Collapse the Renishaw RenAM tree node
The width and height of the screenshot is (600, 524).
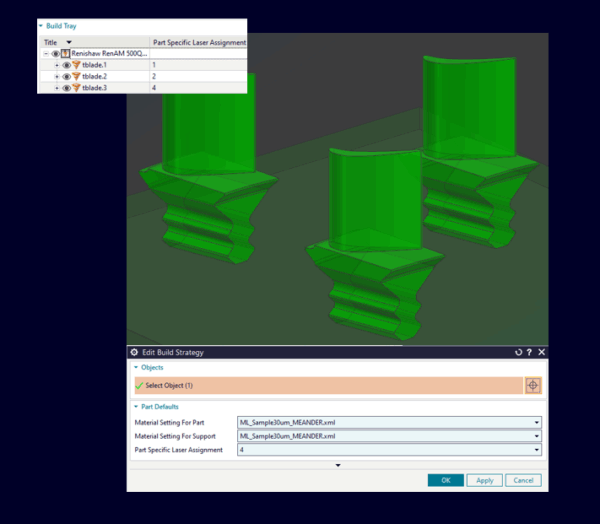(x=46, y=54)
